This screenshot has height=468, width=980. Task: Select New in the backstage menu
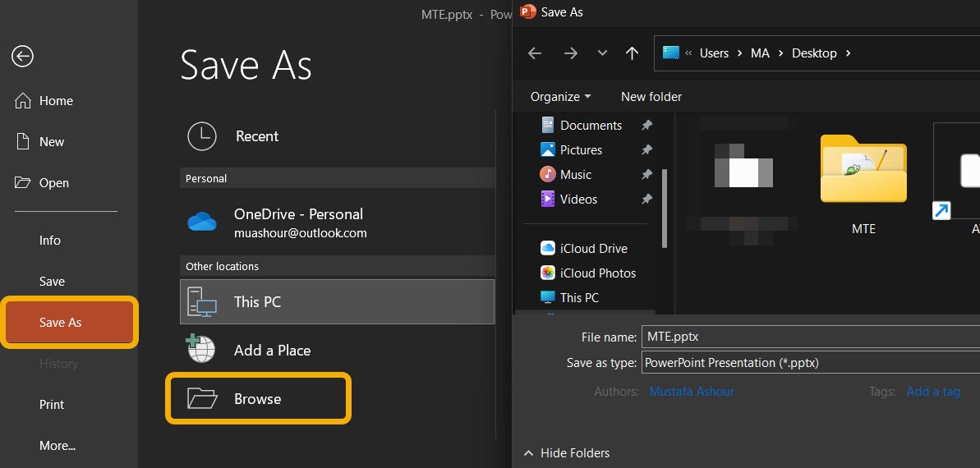[x=39, y=142]
